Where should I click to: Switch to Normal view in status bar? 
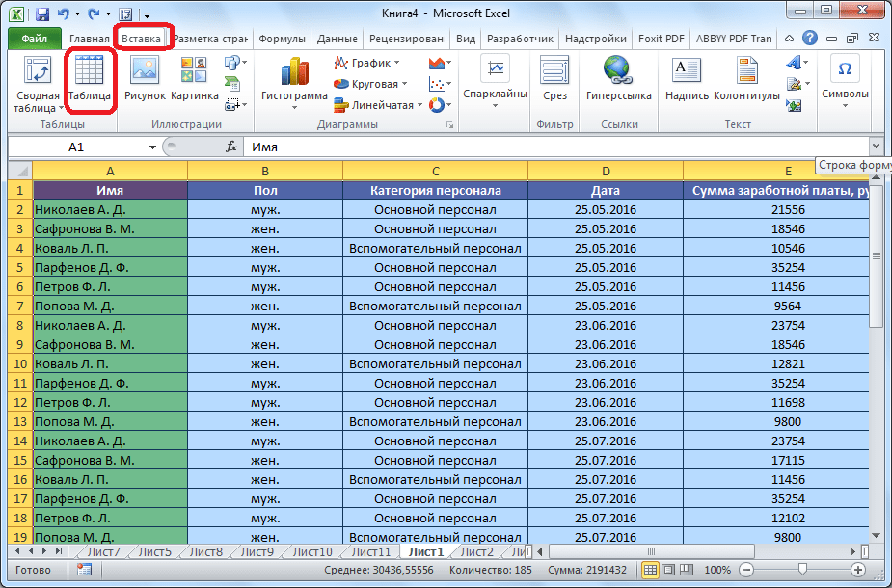[651, 571]
